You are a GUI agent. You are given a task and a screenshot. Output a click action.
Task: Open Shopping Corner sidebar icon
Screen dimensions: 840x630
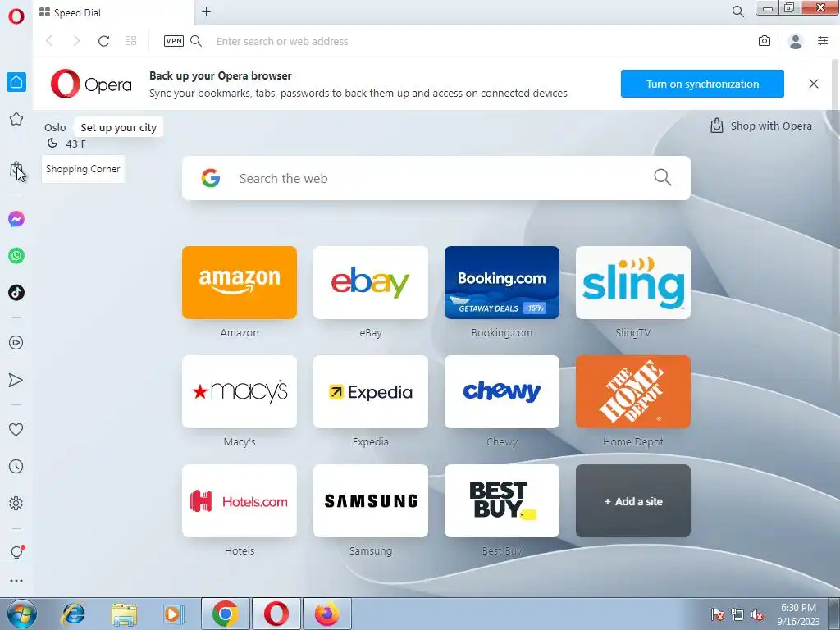click(x=16, y=170)
